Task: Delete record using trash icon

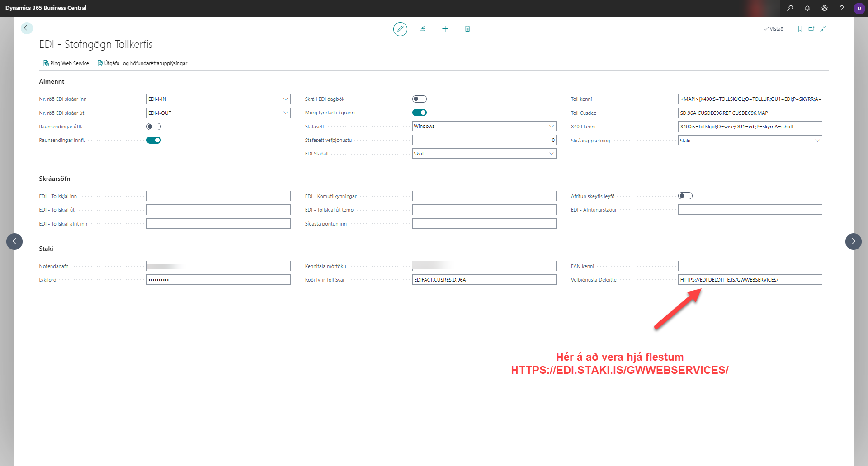Action: point(467,29)
